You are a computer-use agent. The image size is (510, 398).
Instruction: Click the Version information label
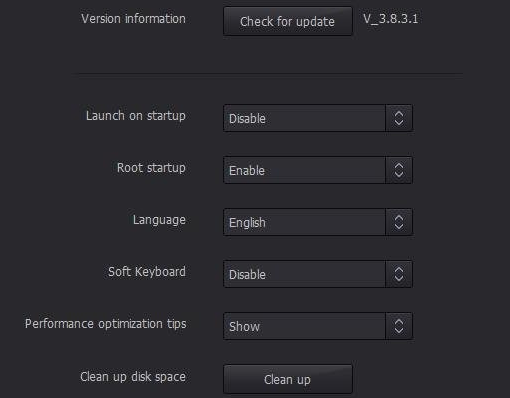click(133, 19)
